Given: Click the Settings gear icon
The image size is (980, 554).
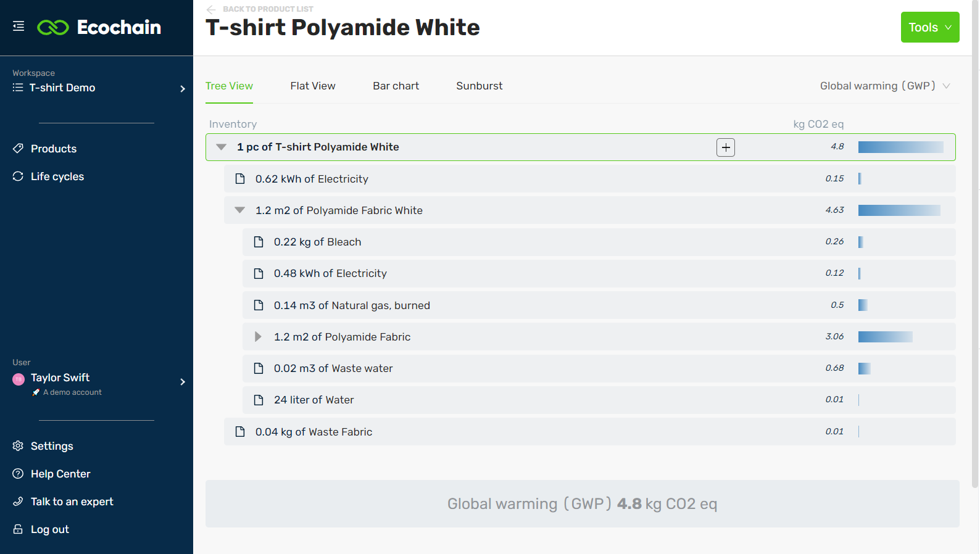Looking at the screenshot, I should click(18, 446).
